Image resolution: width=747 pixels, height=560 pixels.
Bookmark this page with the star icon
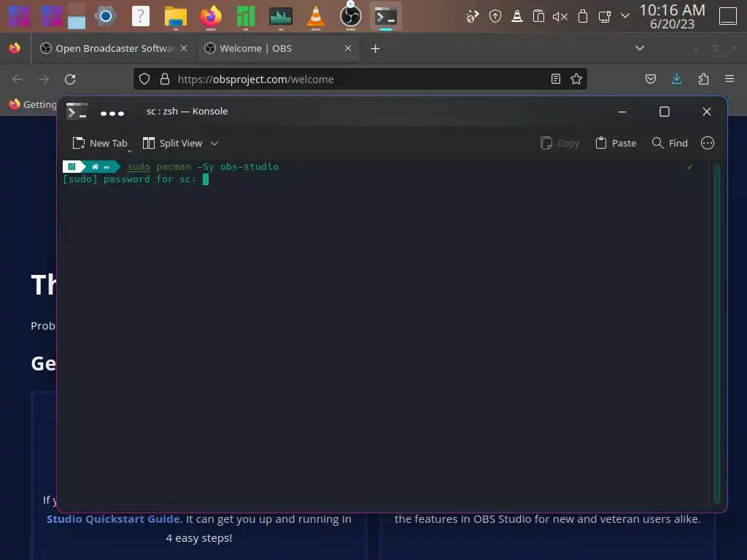coord(576,79)
